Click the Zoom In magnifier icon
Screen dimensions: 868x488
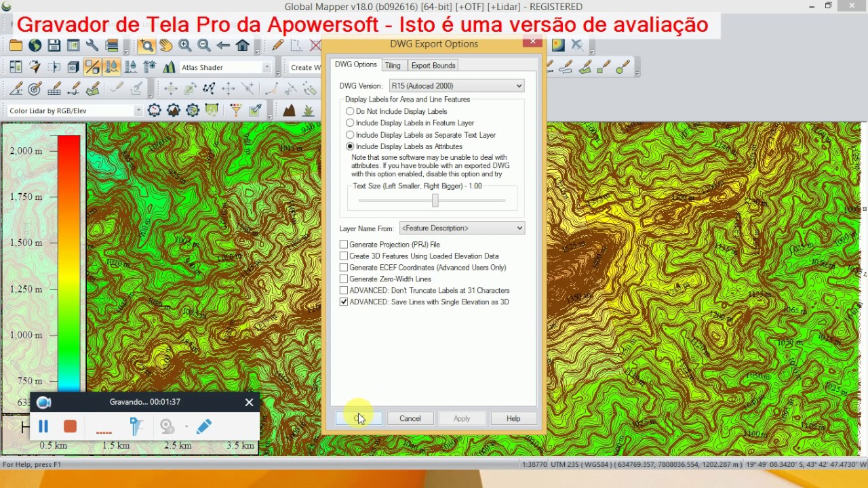pyautogui.click(x=184, y=45)
